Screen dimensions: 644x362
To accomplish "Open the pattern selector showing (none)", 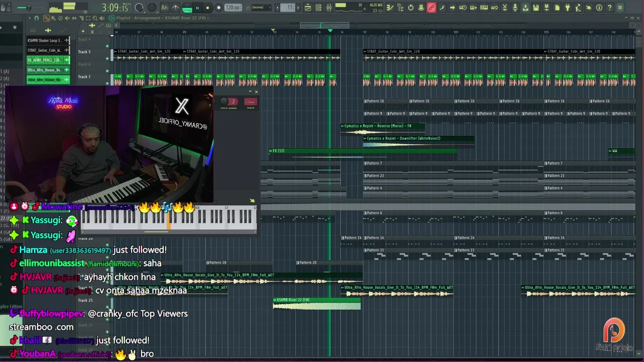I will (x=261, y=8).
